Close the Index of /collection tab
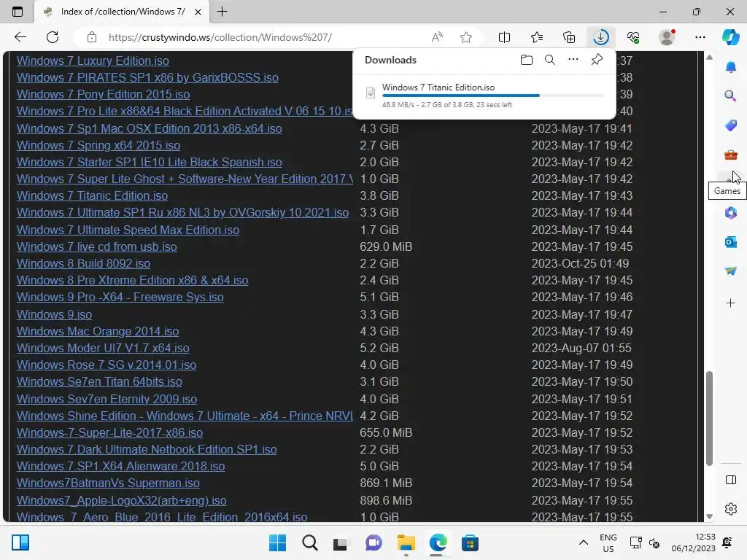This screenshot has height=560, width=747. [198, 12]
